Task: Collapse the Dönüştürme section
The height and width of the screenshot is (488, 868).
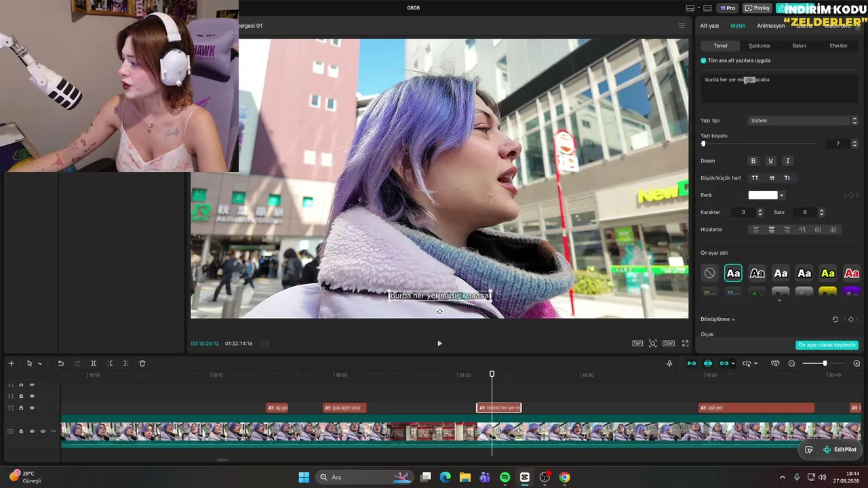Action: click(x=733, y=319)
